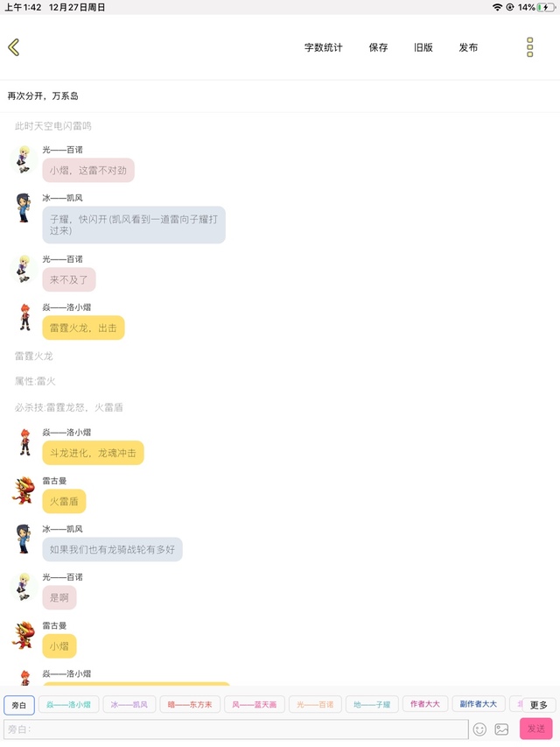Tap 焱——洛小熠 avatar beside 雷霆火龙，出击

pos(24,317)
